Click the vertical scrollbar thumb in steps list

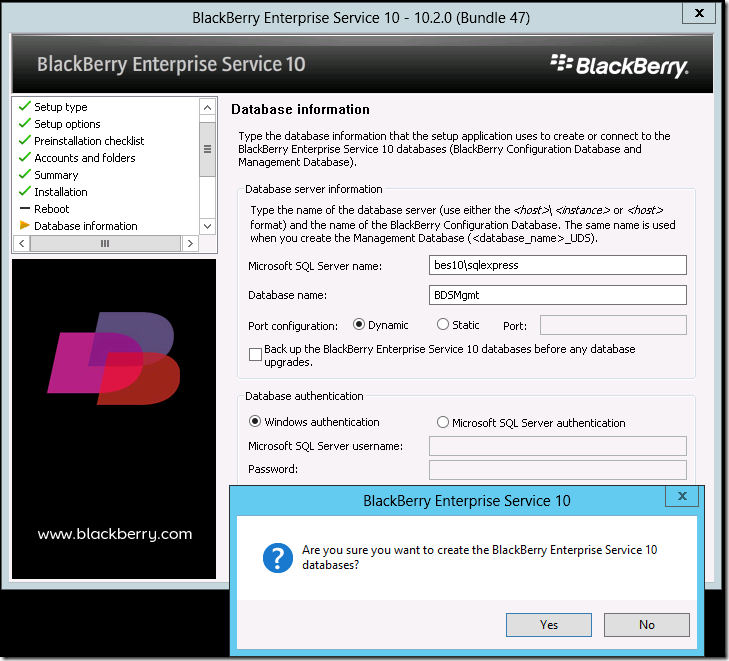(207, 149)
